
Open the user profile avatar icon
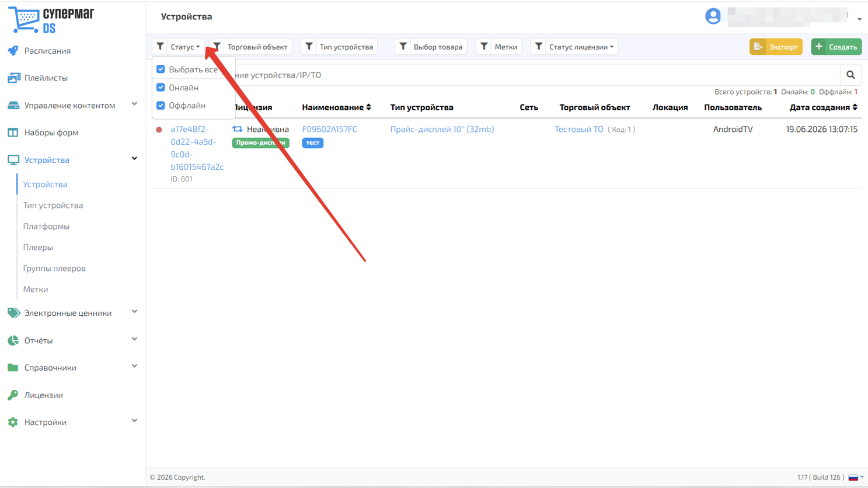point(713,16)
